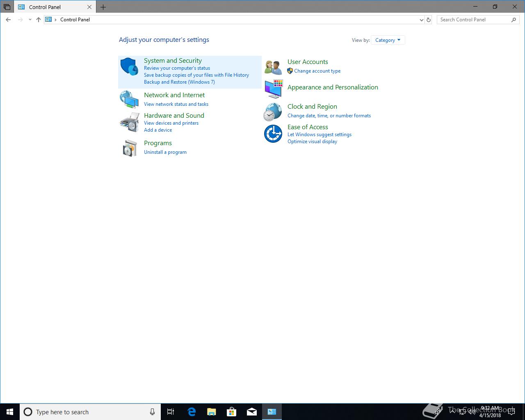Open Backup and Restore (Windows 7)
Image resolution: width=525 pixels, height=420 pixels.
click(x=179, y=82)
